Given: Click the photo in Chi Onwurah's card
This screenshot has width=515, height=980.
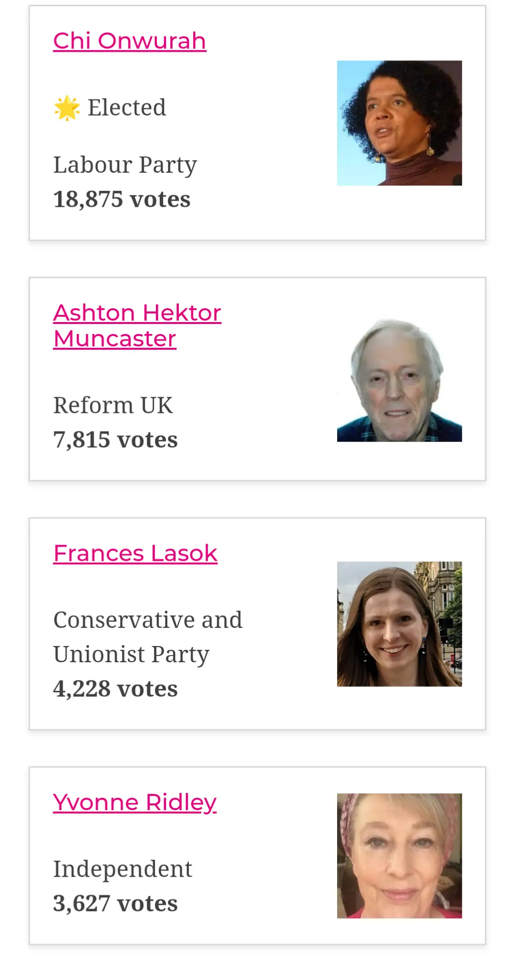Looking at the screenshot, I should click(399, 123).
